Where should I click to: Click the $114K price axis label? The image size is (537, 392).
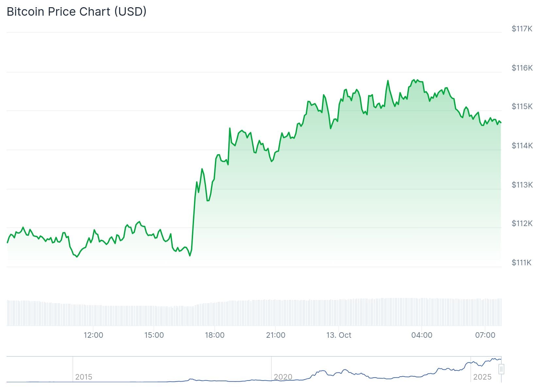pyautogui.click(x=522, y=146)
